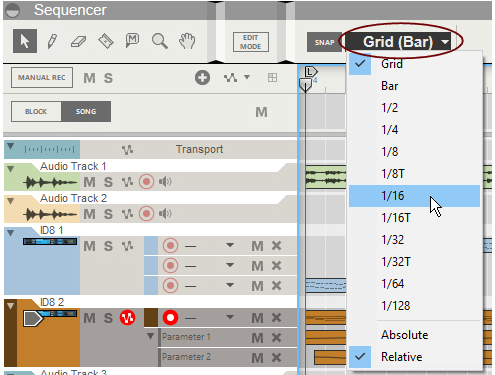Select the Mute tool
This screenshot has width=495, height=375.
[x=132, y=41]
